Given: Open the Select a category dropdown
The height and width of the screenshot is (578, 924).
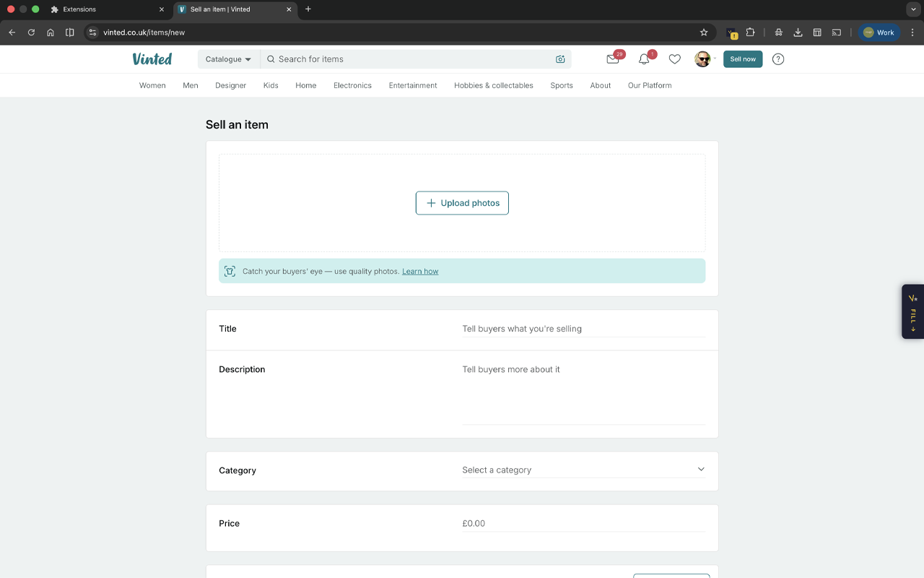Looking at the screenshot, I should coord(583,470).
